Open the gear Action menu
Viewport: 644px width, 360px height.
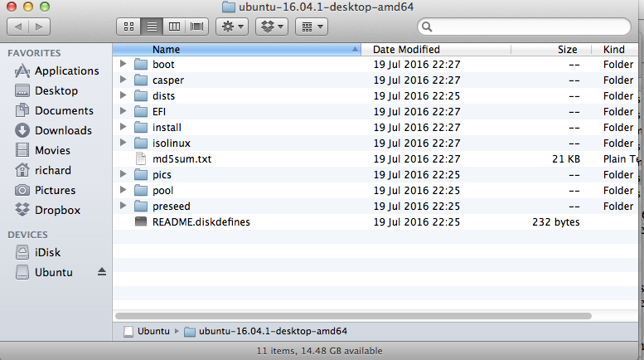point(232,27)
